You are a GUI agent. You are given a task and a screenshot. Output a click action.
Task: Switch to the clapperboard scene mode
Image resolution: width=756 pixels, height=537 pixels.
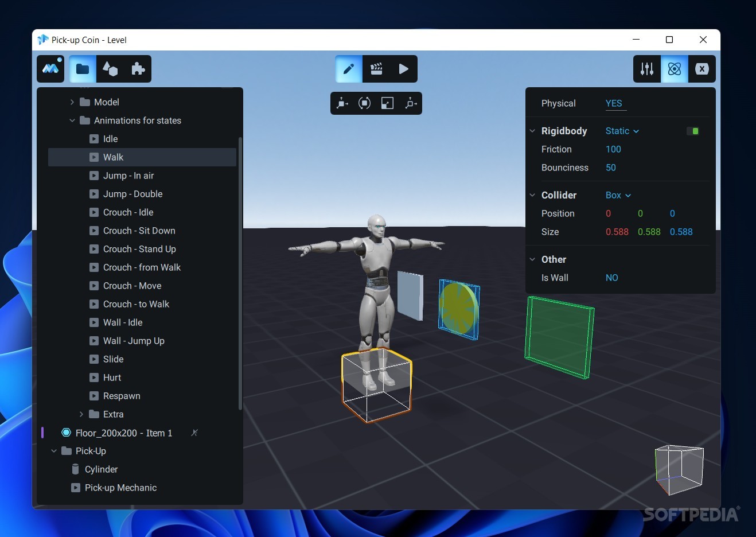pyautogui.click(x=376, y=69)
